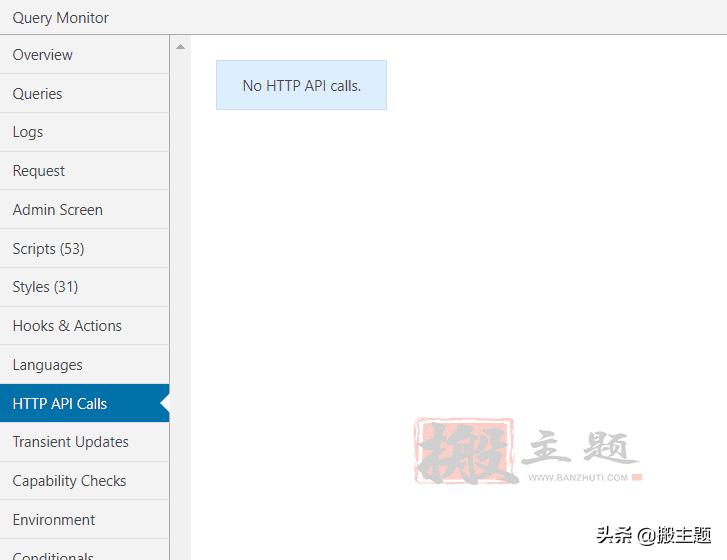The image size is (727, 560).
Task: Open the Overview panel
Action: tap(43, 55)
